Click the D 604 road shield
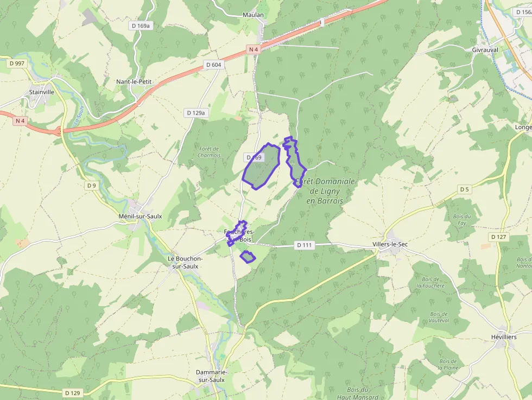Viewport: 532px width, 400px height. point(214,65)
